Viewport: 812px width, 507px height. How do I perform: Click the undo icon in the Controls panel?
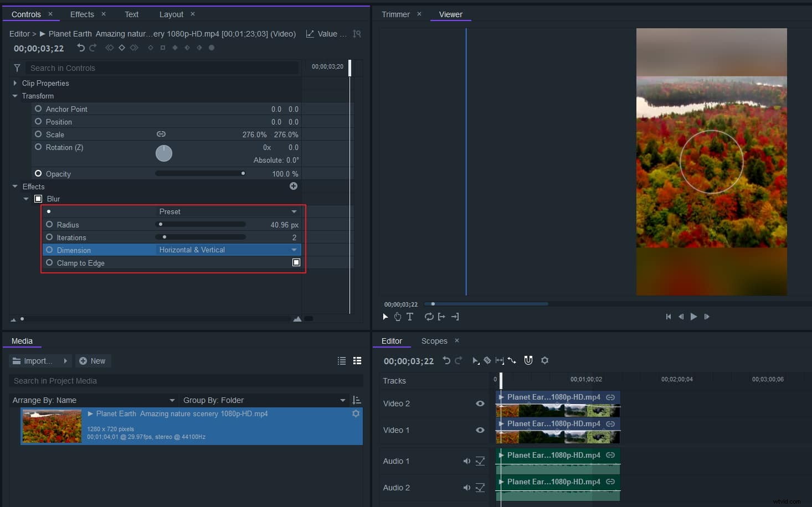click(80, 48)
